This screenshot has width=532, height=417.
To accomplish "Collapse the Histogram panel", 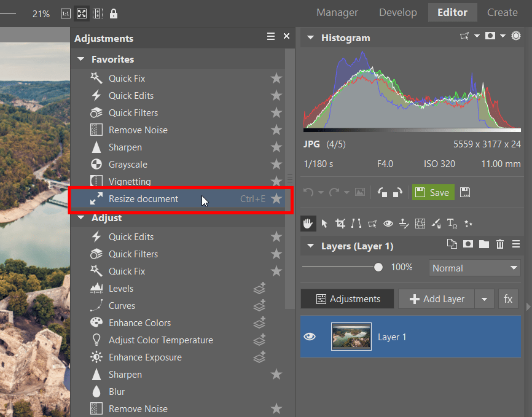I will click(x=310, y=37).
